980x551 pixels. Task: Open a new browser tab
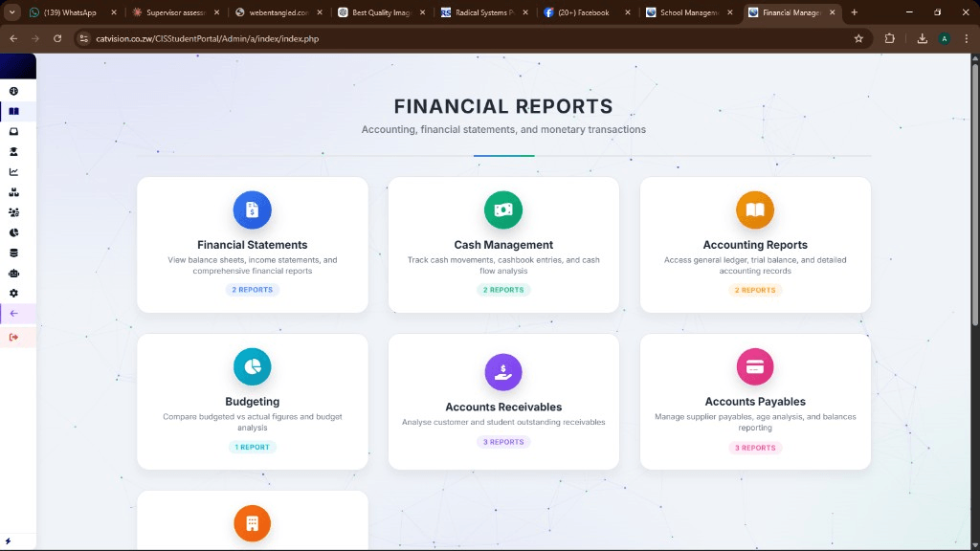point(855,12)
